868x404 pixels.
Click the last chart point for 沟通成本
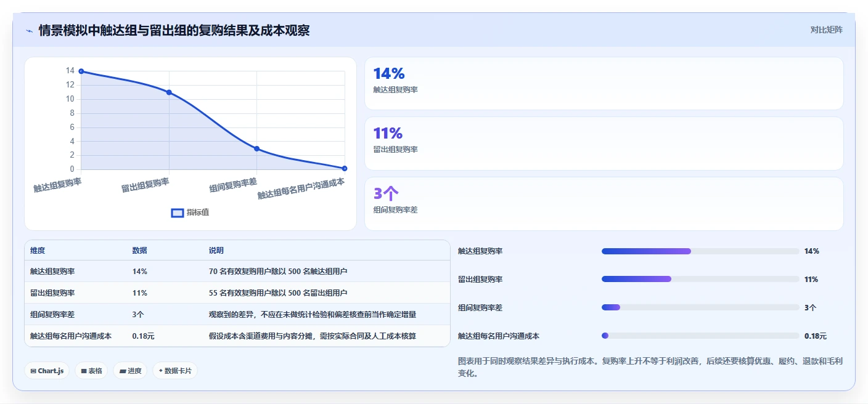(345, 168)
